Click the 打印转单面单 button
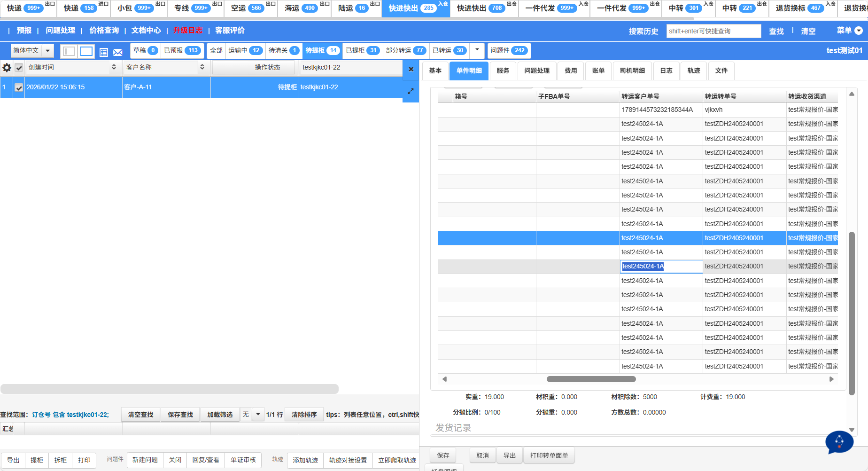 549,455
